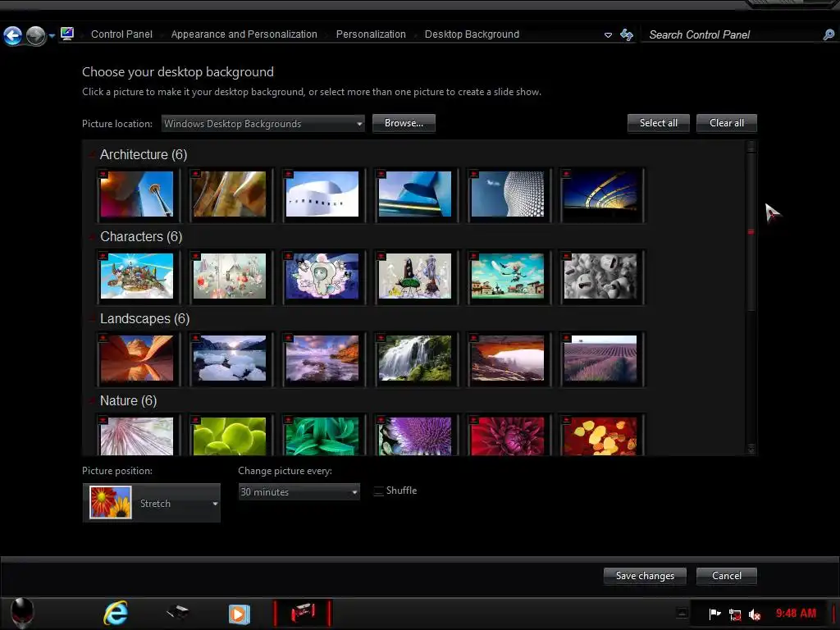This screenshot has height=630, width=840.
Task: Tick checkbox on flying characters over village thumbnail
Action: click(x=474, y=256)
